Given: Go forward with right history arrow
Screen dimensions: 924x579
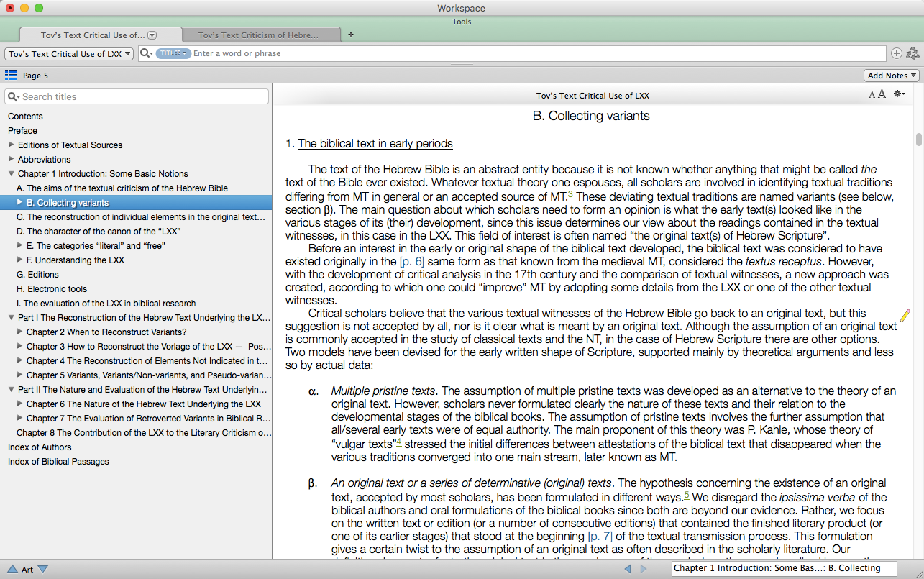Looking at the screenshot, I should click(x=644, y=569).
